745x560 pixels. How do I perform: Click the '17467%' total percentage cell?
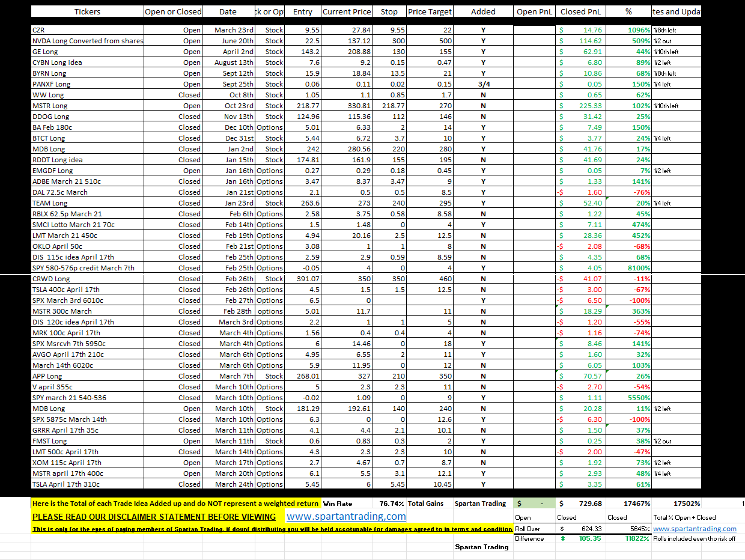point(629,504)
